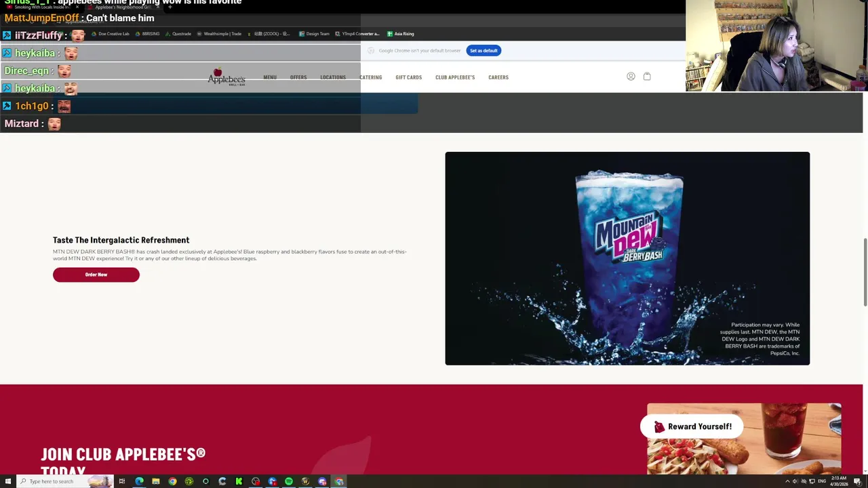The width and height of the screenshot is (868, 488).
Task: Open the OFFERS nav item
Action: coord(298,77)
